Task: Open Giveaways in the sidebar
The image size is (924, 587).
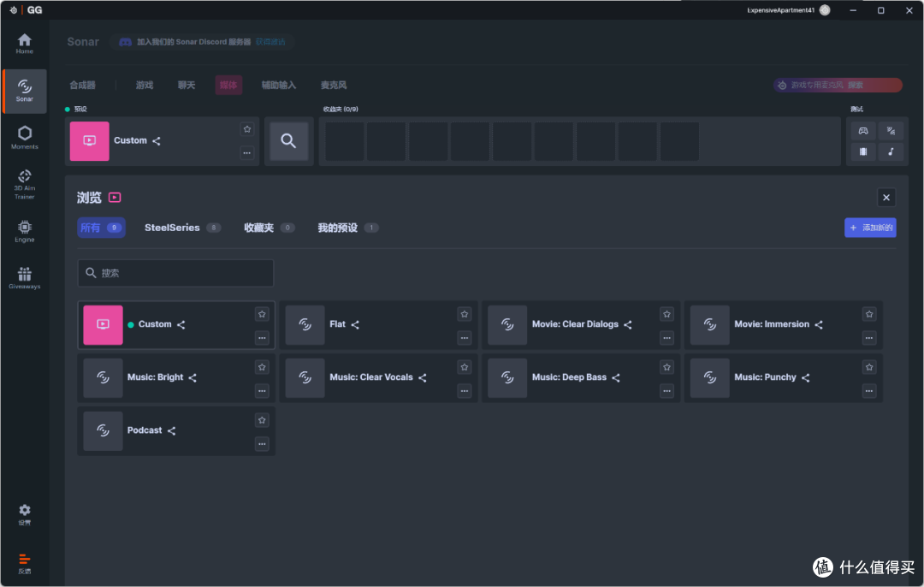Action: 24,277
